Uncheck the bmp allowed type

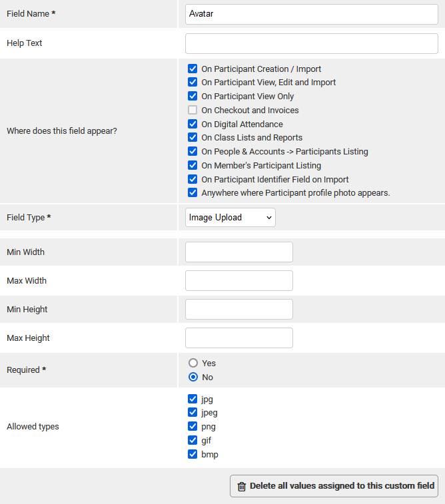pos(193,455)
